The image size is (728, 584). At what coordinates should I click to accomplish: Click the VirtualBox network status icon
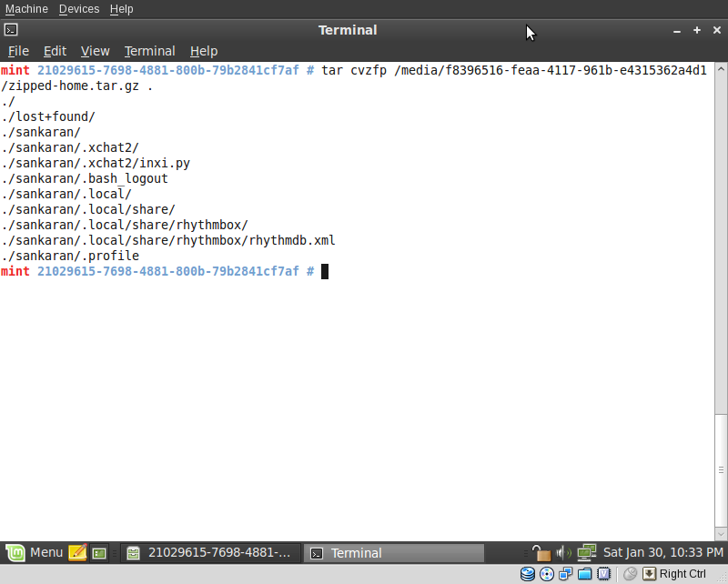[564, 573]
